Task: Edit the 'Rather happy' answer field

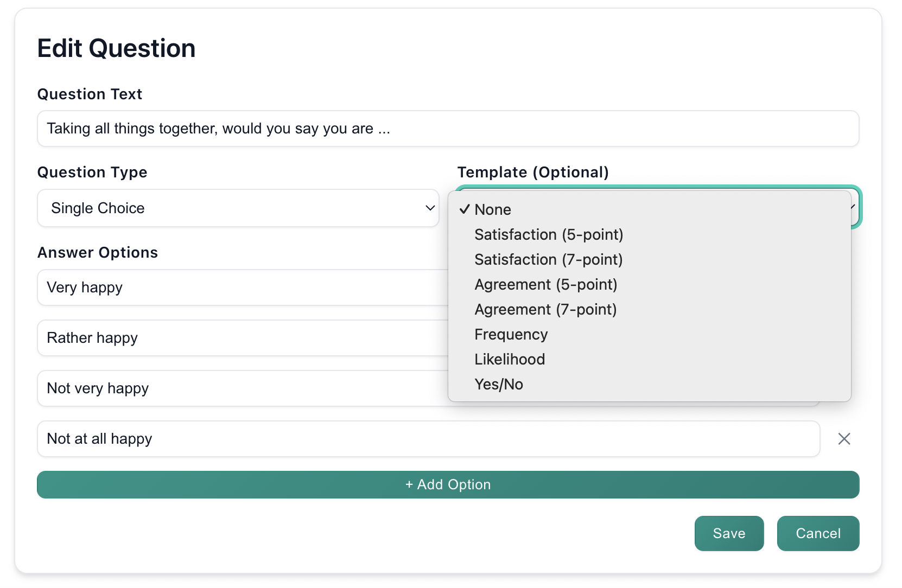Action: (x=243, y=338)
